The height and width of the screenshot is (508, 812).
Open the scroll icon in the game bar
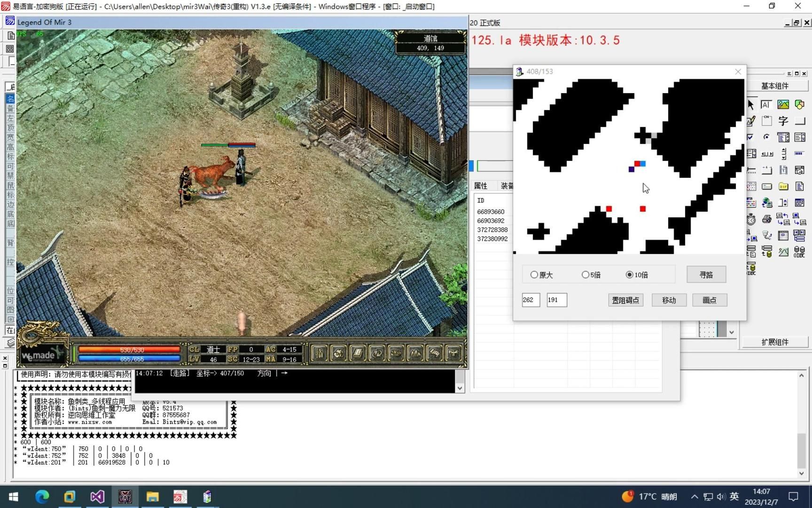click(x=435, y=353)
